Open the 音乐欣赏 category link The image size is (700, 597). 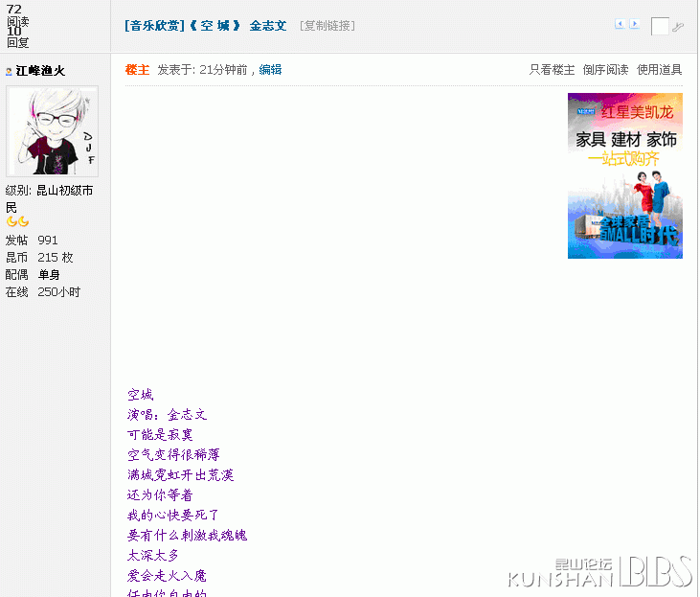click(x=154, y=26)
